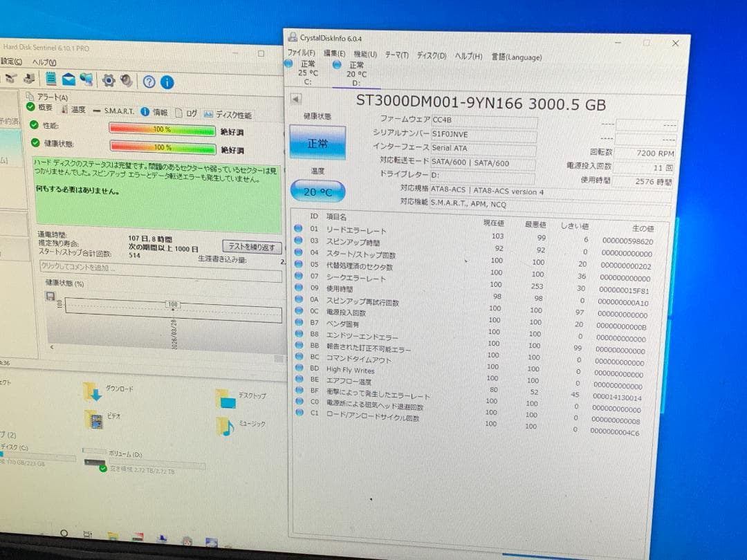Select the D: drive tab in CrystalDiskInfo
The width and height of the screenshot is (747, 560).
coord(356,74)
